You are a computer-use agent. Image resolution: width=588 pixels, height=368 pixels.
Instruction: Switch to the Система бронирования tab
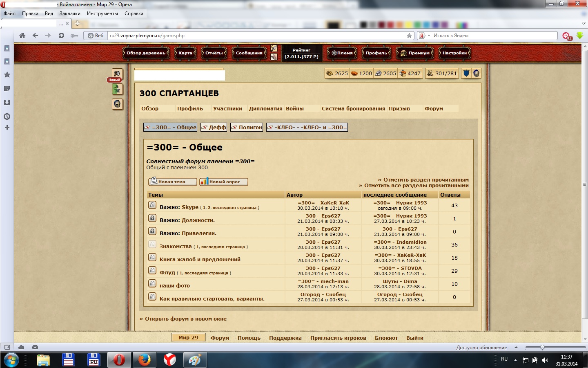[353, 108]
